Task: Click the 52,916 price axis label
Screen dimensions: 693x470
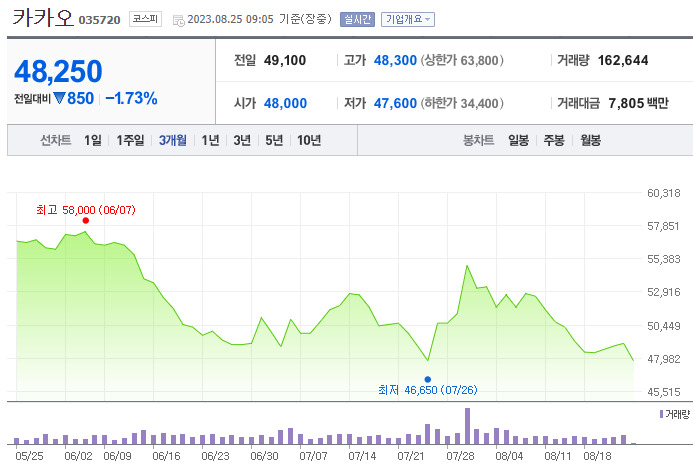Action: click(x=663, y=292)
